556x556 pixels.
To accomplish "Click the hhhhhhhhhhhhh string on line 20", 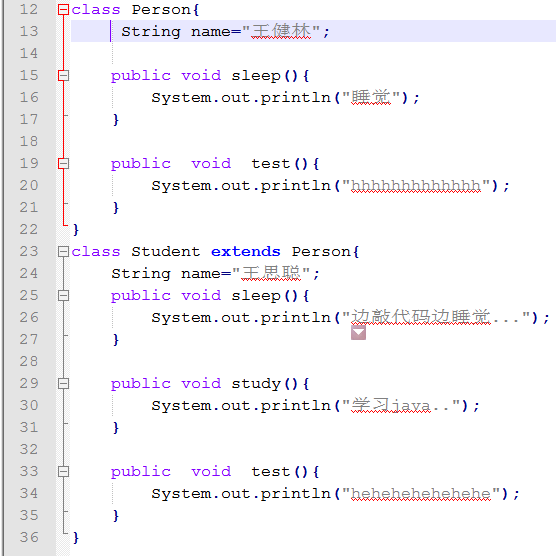I will click(416, 185).
